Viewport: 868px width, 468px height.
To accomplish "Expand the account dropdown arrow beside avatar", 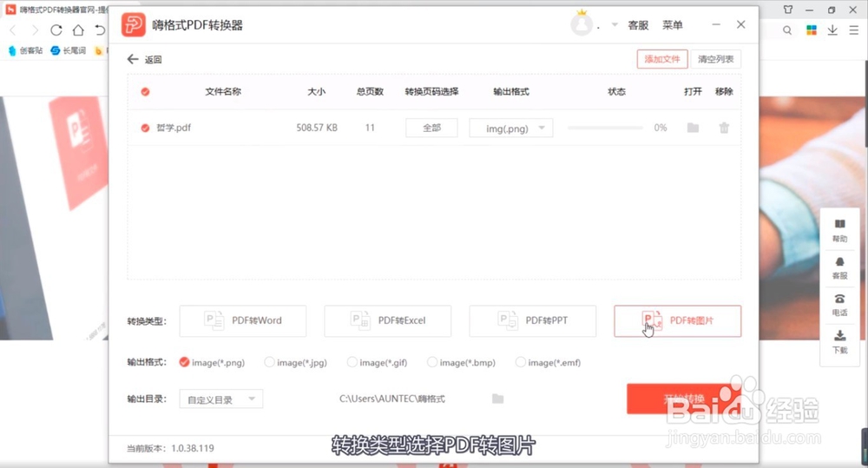I will tap(615, 25).
